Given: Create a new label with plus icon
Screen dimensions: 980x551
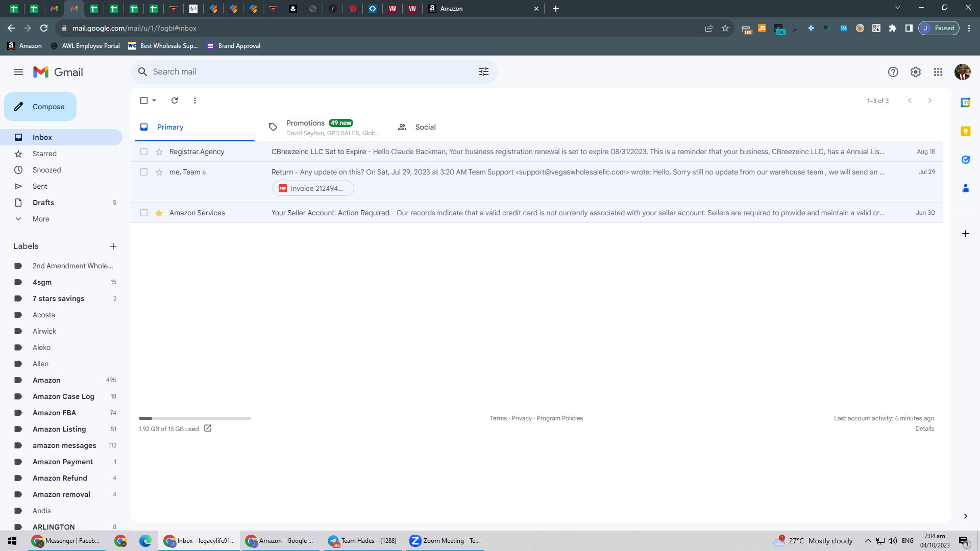Looking at the screenshot, I should [113, 246].
